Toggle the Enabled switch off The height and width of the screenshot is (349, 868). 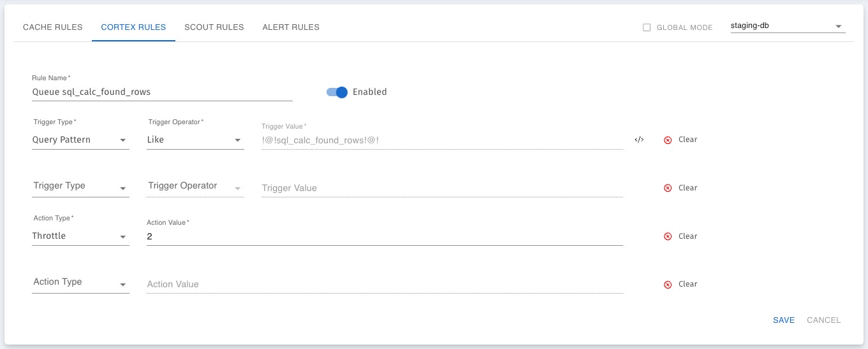[x=337, y=92]
